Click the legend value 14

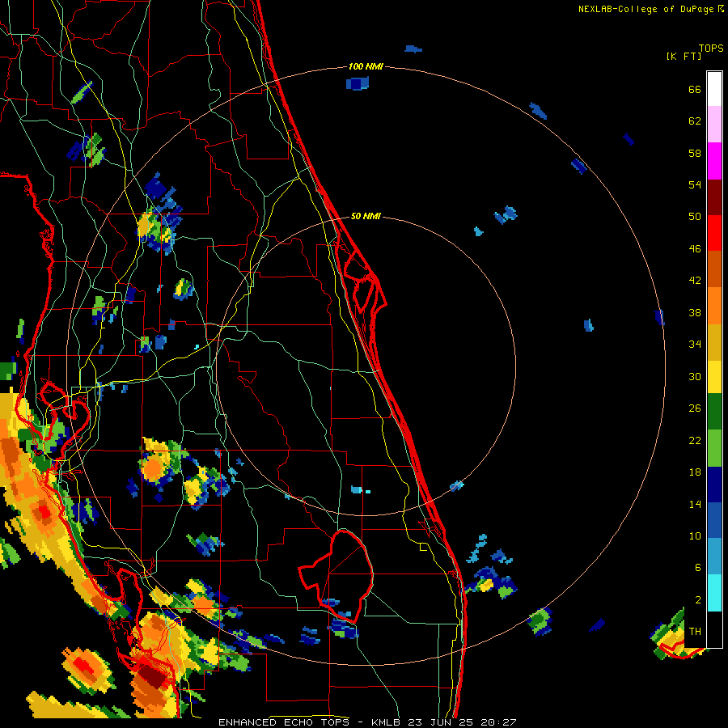coord(695,504)
